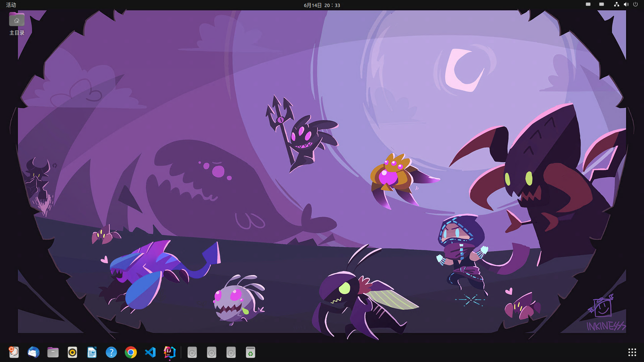Launch LibreOffice Writer from dock
The height and width of the screenshot is (362, 644).
92,352
